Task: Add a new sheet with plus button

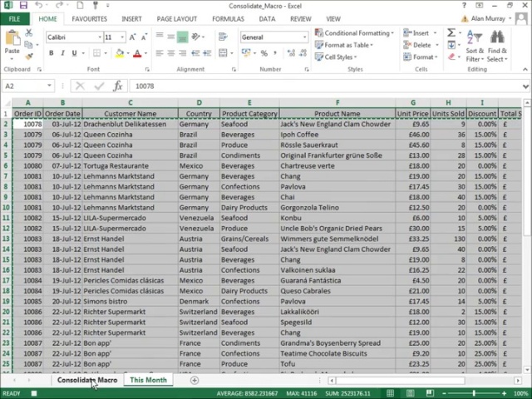Action: pyautogui.click(x=195, y=381)
